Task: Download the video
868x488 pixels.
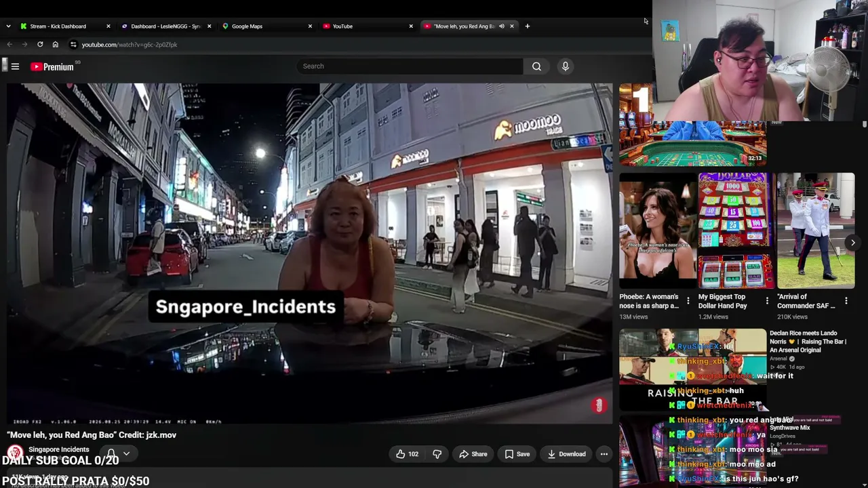Action: pos(566,454)
